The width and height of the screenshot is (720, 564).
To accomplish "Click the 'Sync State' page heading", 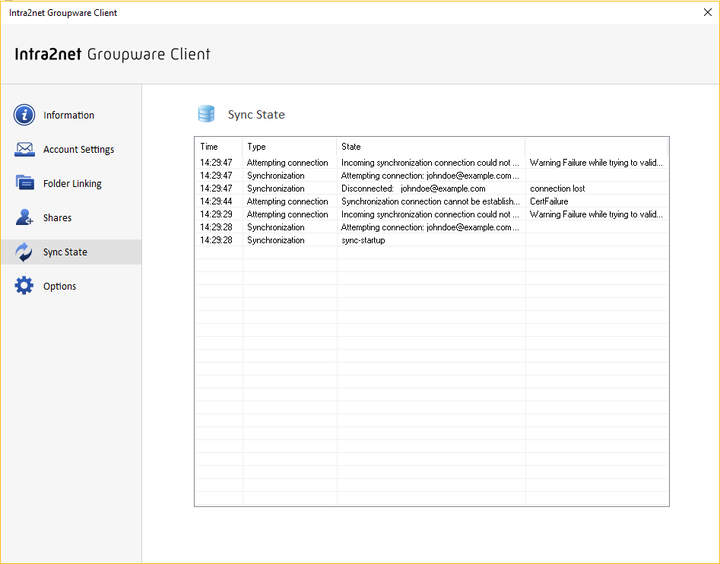I will click(256, 114).
